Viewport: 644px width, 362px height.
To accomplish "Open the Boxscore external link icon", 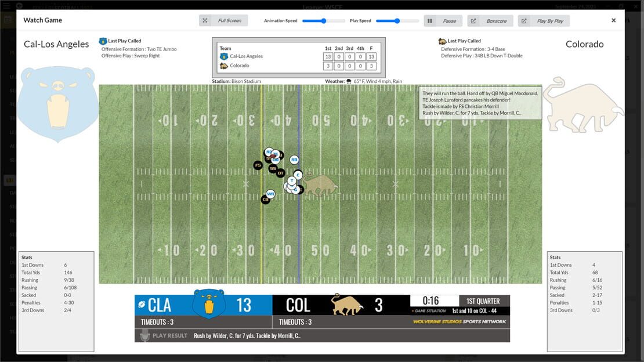I will [473, 21].
